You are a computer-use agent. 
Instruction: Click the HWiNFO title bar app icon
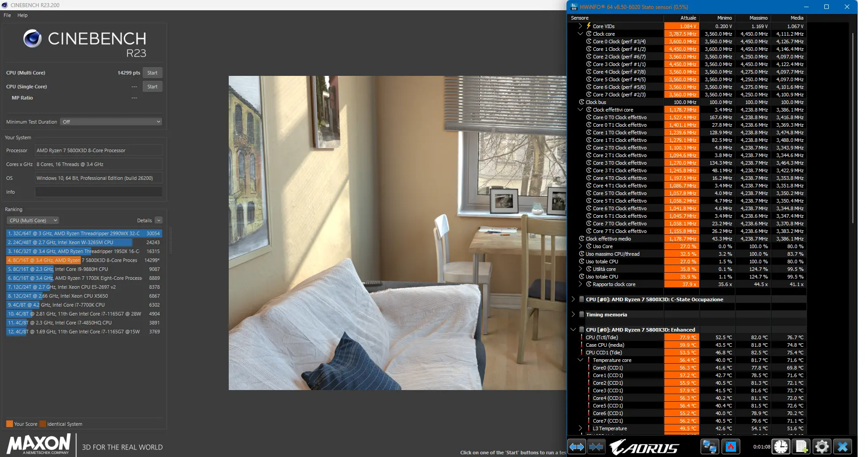point(574,7)
